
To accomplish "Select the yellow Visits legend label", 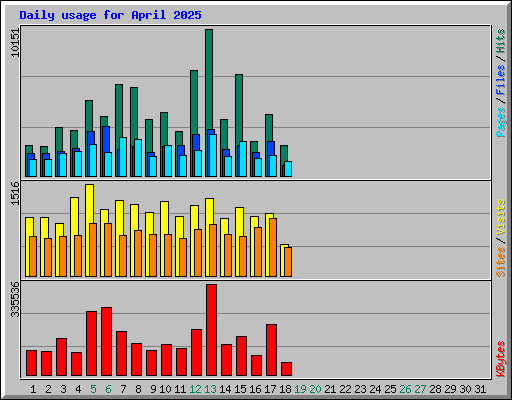I will [x=500, y=218].
